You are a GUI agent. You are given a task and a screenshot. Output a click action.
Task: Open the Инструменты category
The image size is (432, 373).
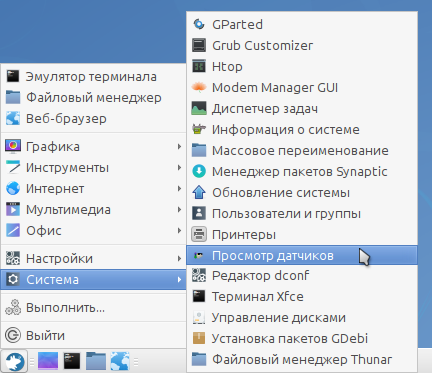click(93, 168)
